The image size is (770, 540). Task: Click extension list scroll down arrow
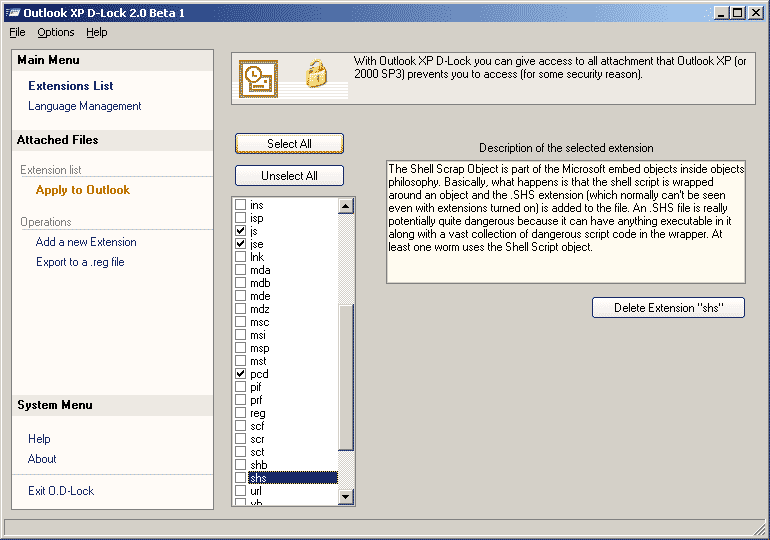pos(346,497)
